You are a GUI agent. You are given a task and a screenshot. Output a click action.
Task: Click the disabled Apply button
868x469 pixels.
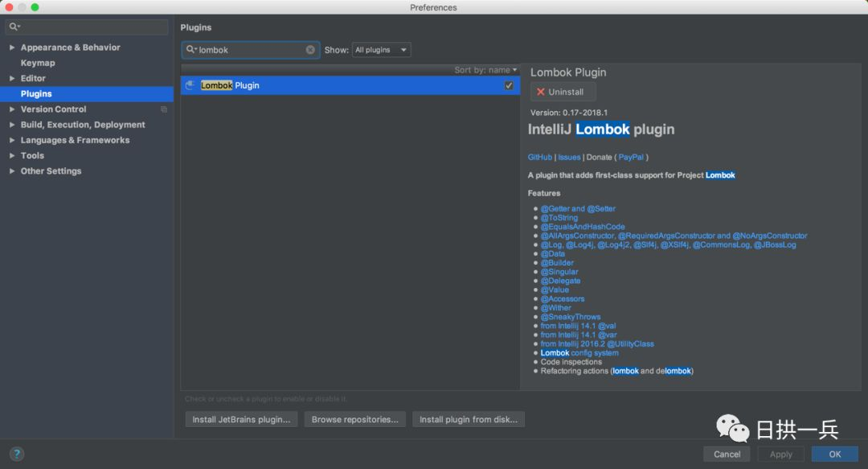pos(780,454)
